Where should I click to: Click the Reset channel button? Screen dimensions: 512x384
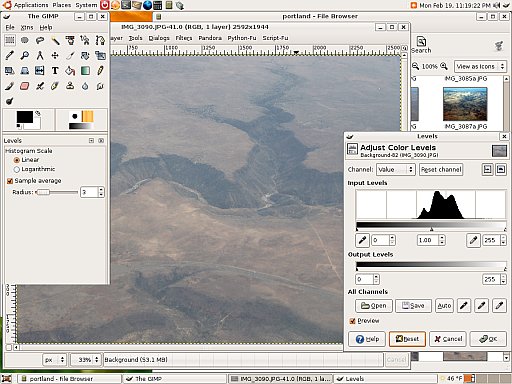(441, 169)
